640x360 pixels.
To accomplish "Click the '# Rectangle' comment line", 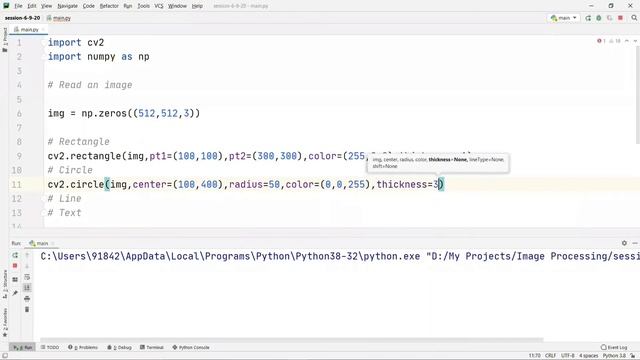I will tap(78, 142).
